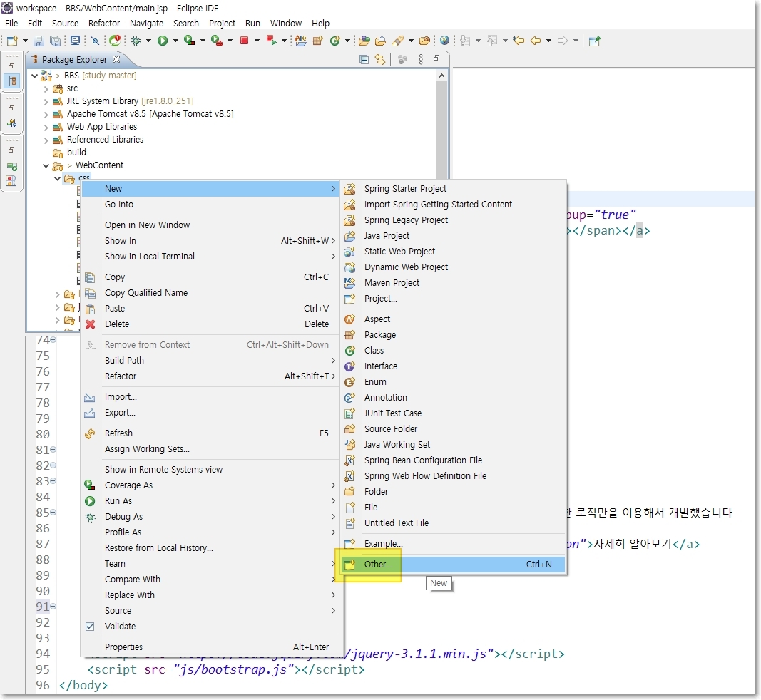
Task: Click Import... in the context menu
Action: click(x=210, y=396)
